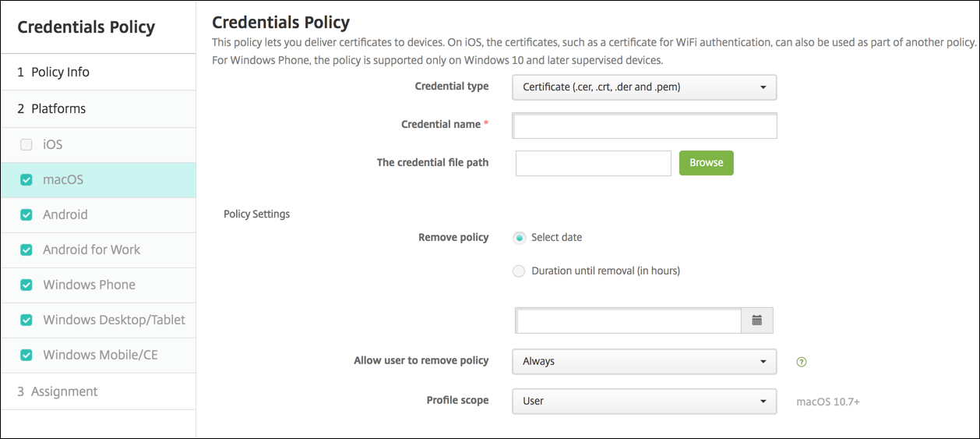Toggle the Windows Desktop/Tablet checkbox
The height and width of the screenshot is (439, 980).
click(26, 320)
